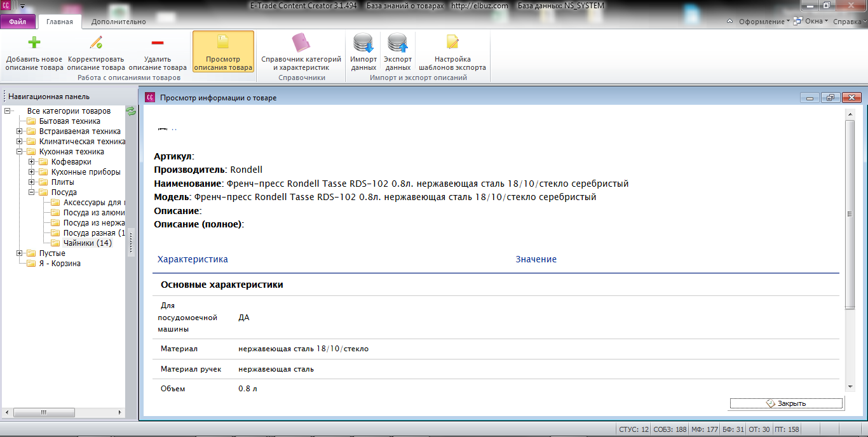The height and width of the screenshot is (437, 868).
Task: Click the green plus Add new product description icon
Action: pyautogui.click(x=34, y=43)
